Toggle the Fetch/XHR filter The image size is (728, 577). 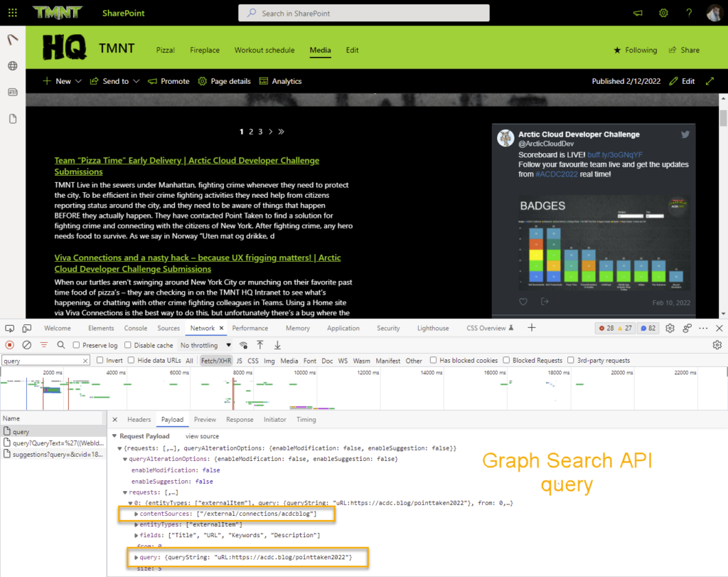click(x=216, y=361)
